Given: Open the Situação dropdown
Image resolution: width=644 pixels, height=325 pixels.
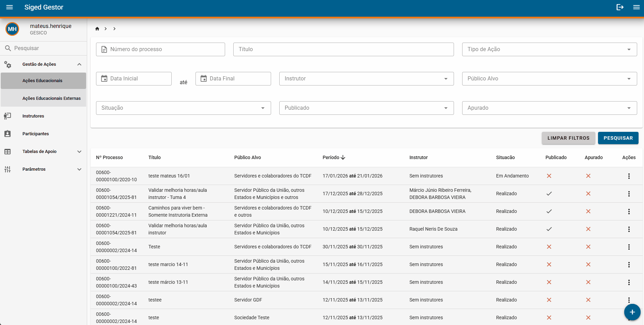Looking at the screenshot, I should coord(183,108).
